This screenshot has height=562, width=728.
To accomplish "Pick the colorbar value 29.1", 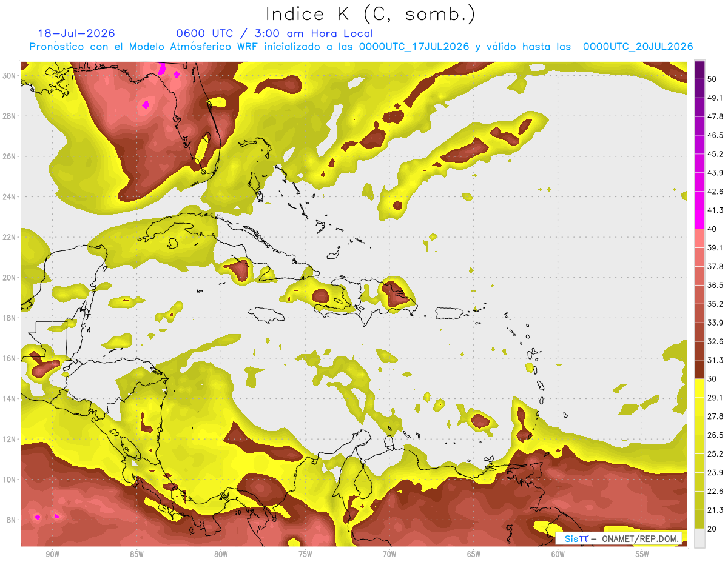I will coord(716,398).
